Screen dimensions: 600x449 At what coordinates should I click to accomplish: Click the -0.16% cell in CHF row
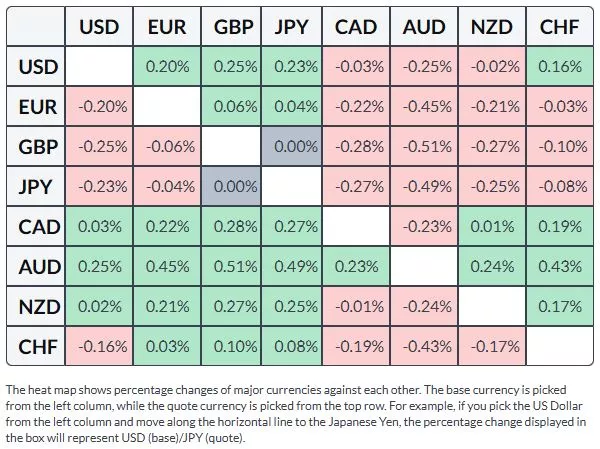(x=98, y=347)
